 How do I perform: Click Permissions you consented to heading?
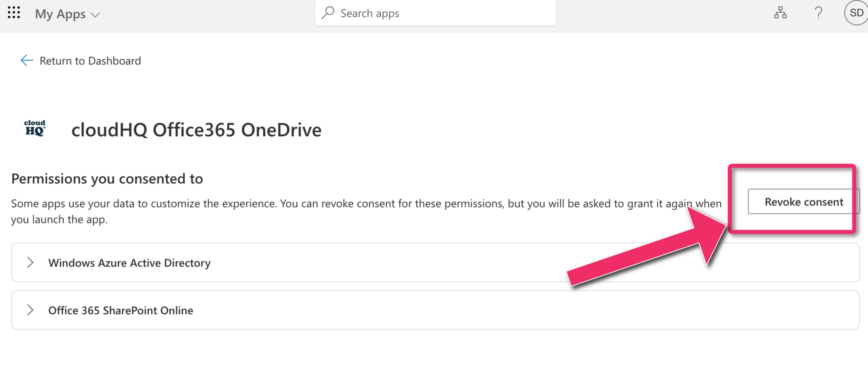107,179
